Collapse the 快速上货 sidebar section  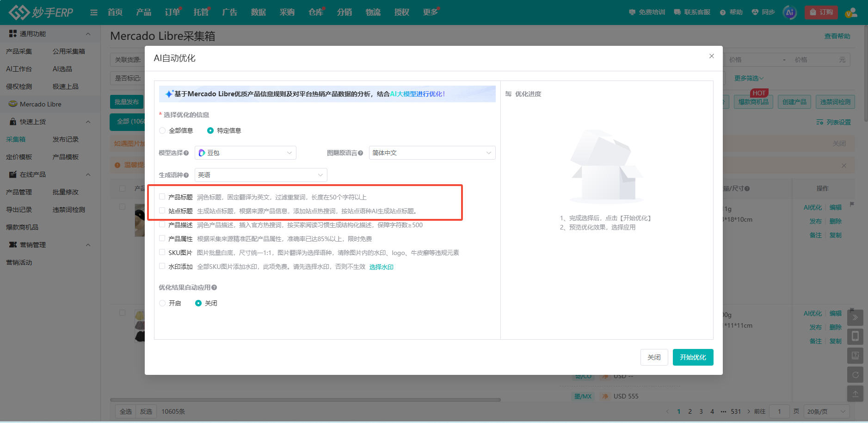click(x=88, y=122)
